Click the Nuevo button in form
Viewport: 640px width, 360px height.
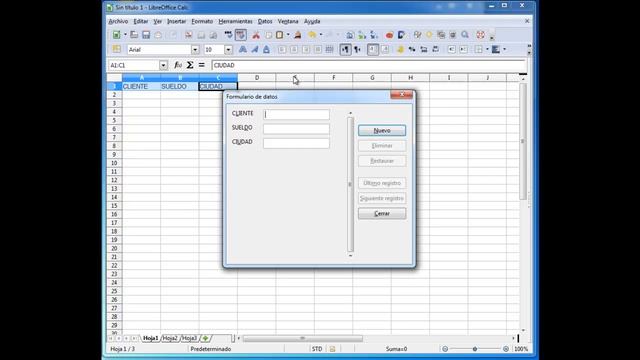(x=382, y=131)
